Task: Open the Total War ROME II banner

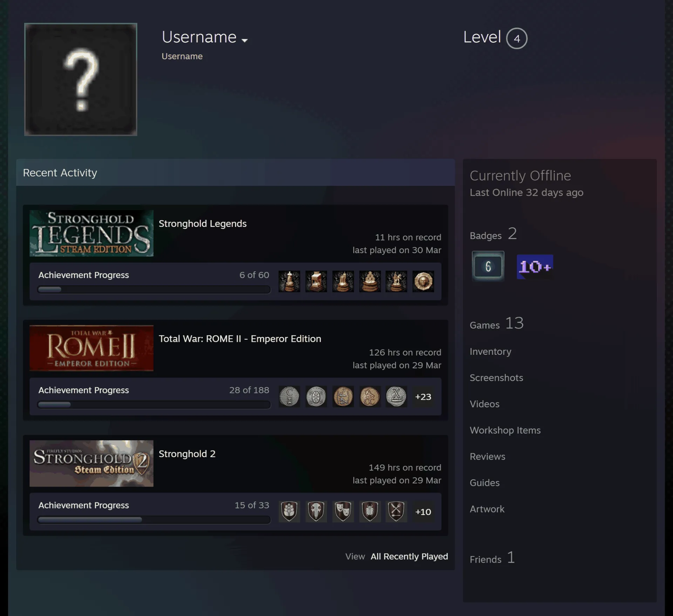Action: pyautogui.click(x=91, y=348)
